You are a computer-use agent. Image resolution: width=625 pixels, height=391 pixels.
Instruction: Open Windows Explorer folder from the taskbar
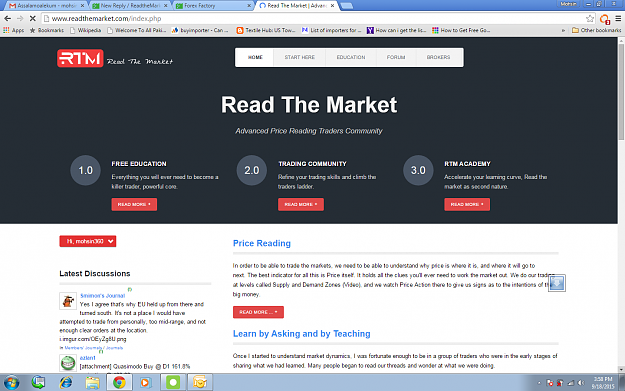(x=92, y=383)
